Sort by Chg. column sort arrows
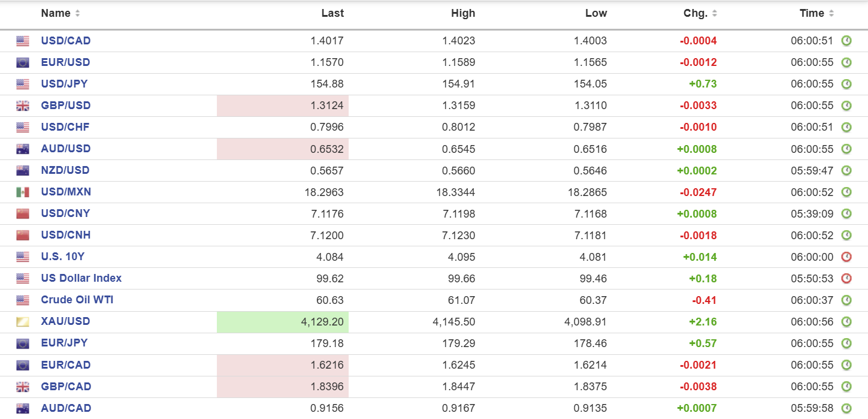The height and width of the screenshot is (419, 868). point(715,13)
